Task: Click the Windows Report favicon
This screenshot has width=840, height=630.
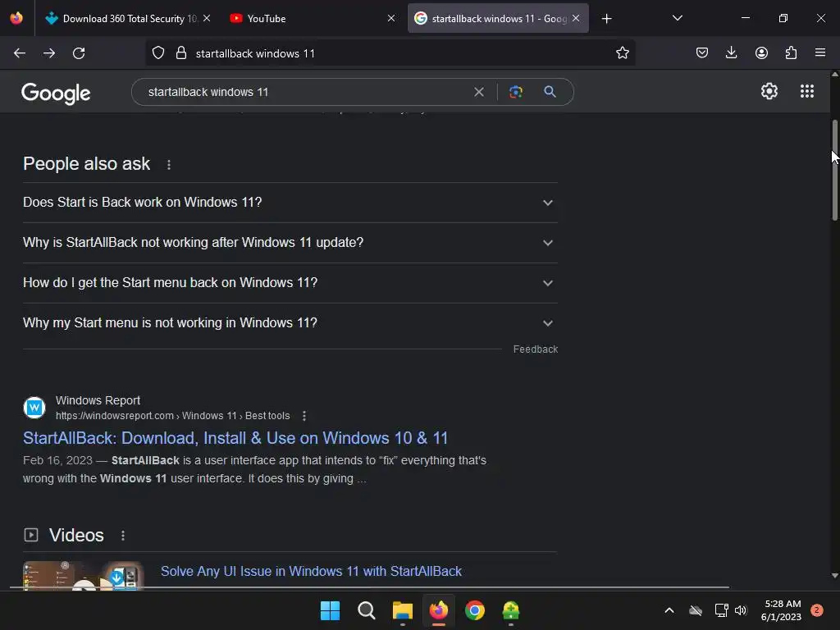Action: (x=34, y=408)
